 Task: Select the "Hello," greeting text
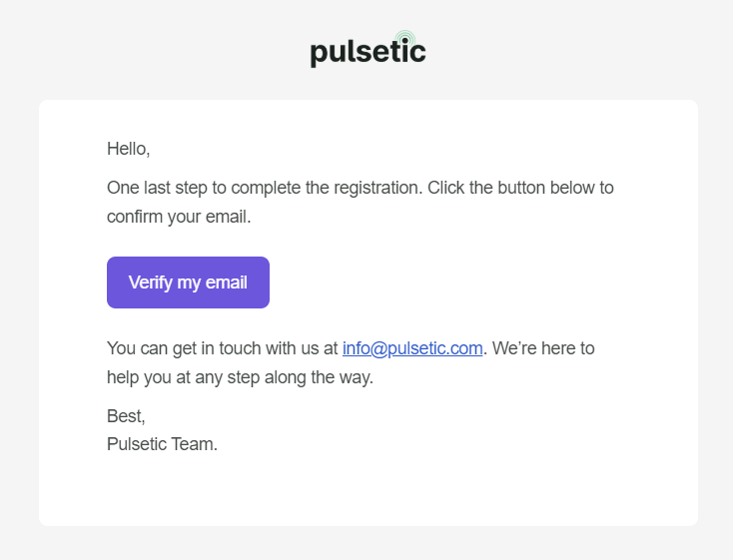128,149
